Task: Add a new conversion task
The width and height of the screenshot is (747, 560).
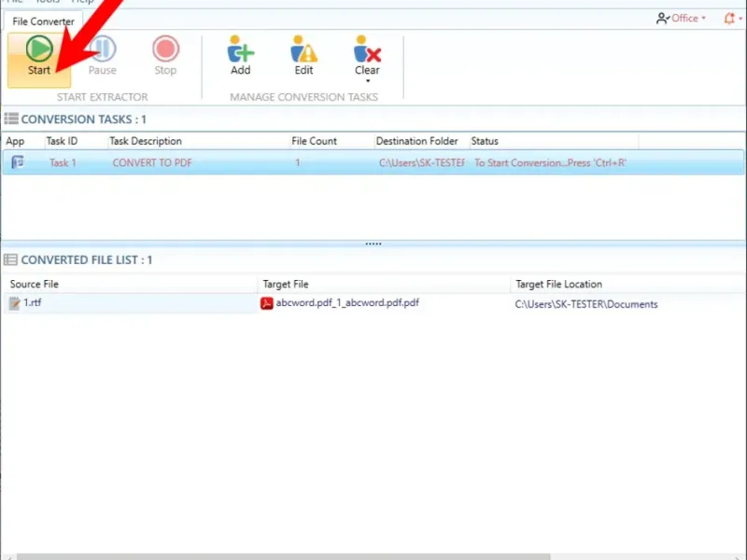Action: click(241, 56)
